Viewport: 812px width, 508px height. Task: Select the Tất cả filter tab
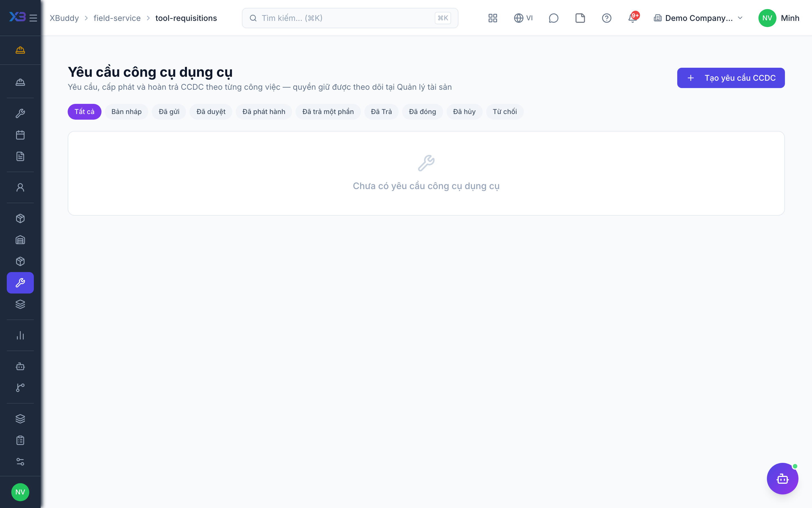84,111
